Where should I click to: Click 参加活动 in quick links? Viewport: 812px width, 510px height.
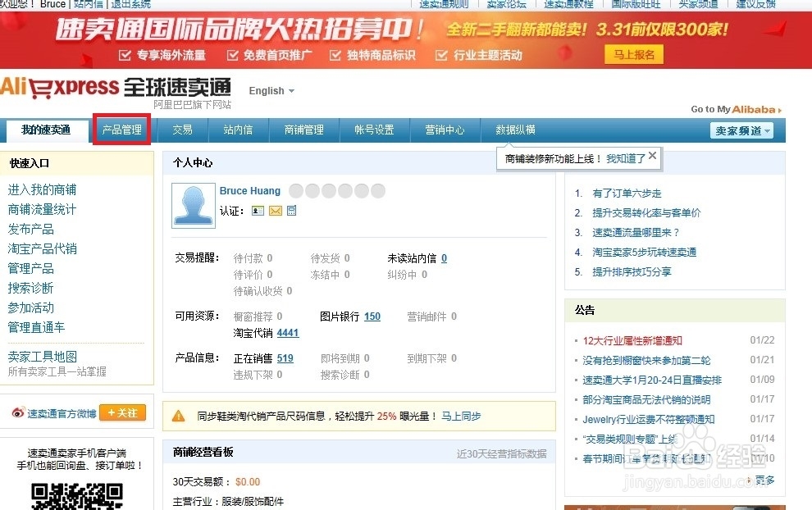(30, 307)
